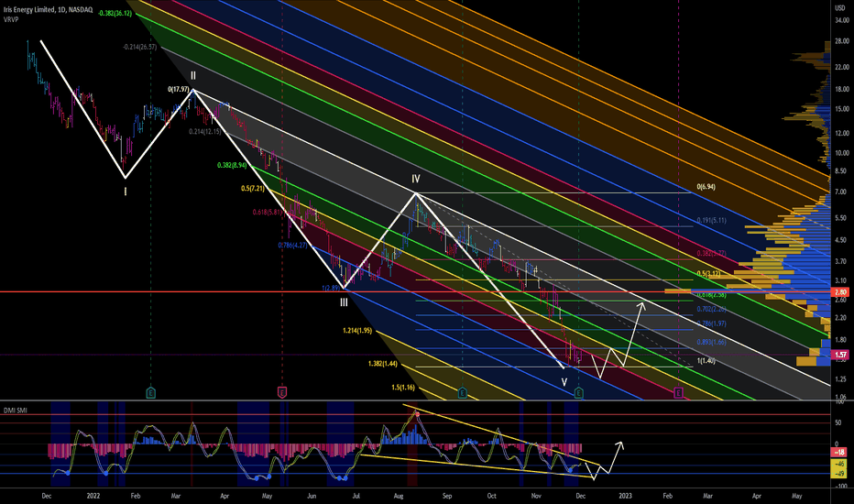Click the 0.191(5.11) retracement label
This screenshot has height=504, width=854.
coord(711,221)
